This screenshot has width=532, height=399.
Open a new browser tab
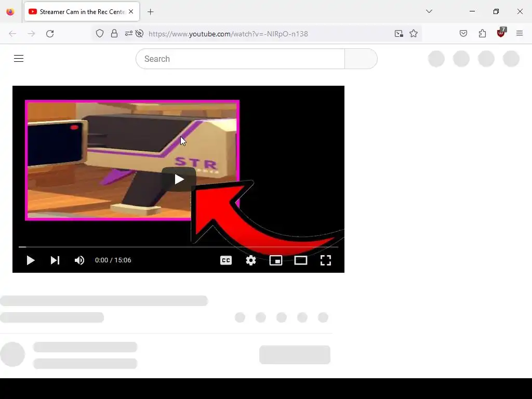pos(151,12)
